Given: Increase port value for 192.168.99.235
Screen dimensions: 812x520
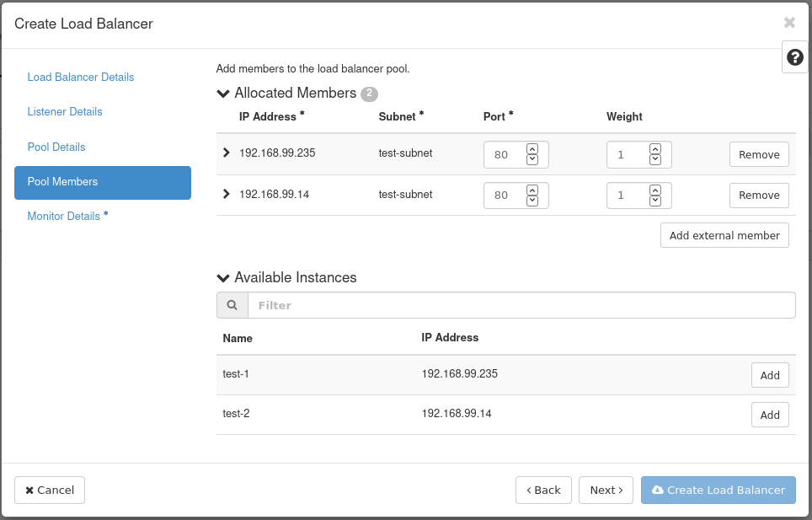Looking at the screenshot, I should [x=532, y=150].
